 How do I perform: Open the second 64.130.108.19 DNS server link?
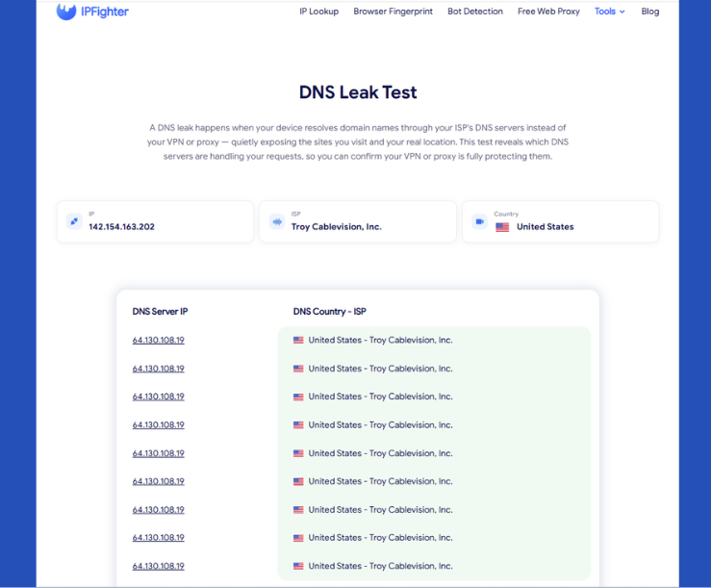click(x=158, y=369)
